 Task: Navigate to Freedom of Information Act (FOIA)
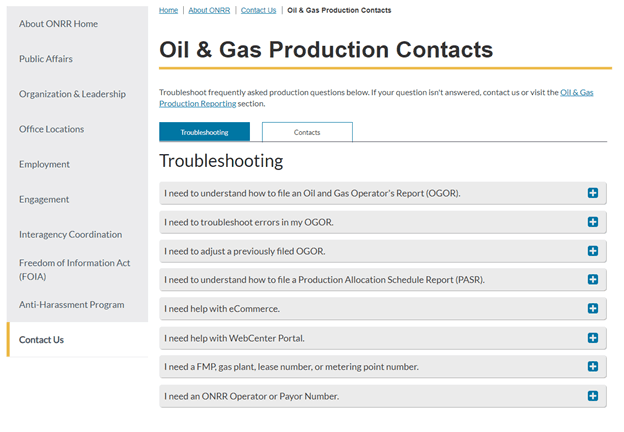75,269
